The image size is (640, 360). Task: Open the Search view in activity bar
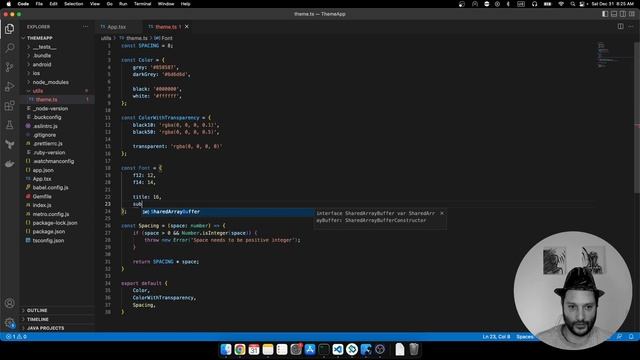[9, 48]
